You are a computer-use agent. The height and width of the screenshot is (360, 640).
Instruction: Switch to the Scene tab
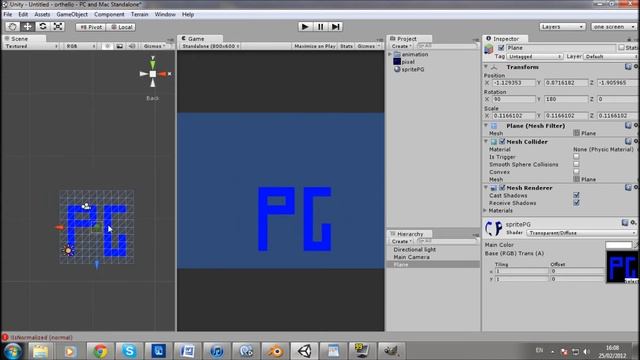24,39
